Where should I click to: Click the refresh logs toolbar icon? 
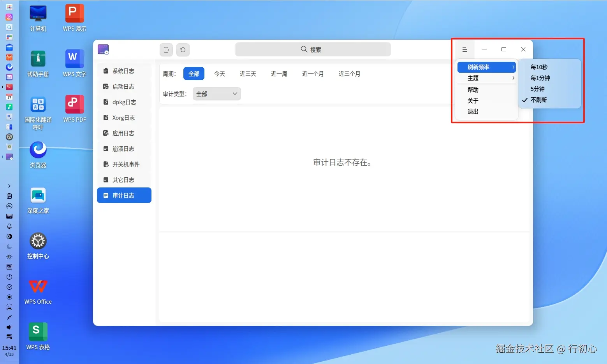pyautogui.click(x=183, y=49)
